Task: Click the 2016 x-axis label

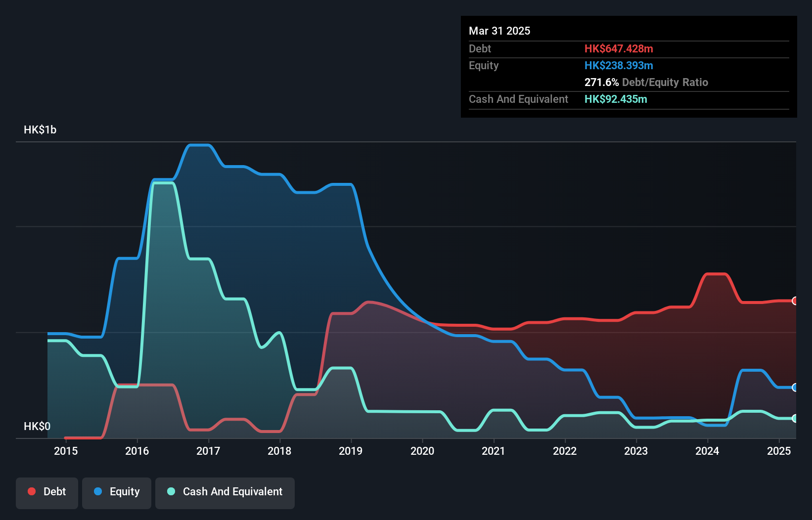Action: [137, 451]
